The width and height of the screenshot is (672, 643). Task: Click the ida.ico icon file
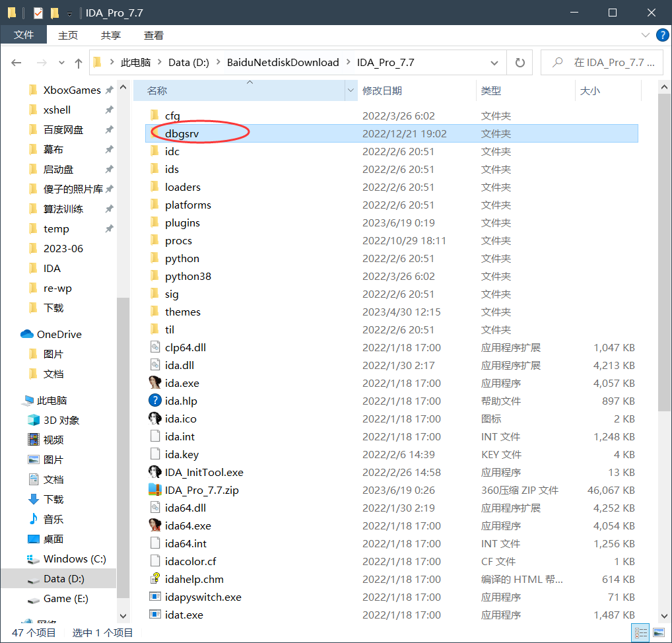154,419
